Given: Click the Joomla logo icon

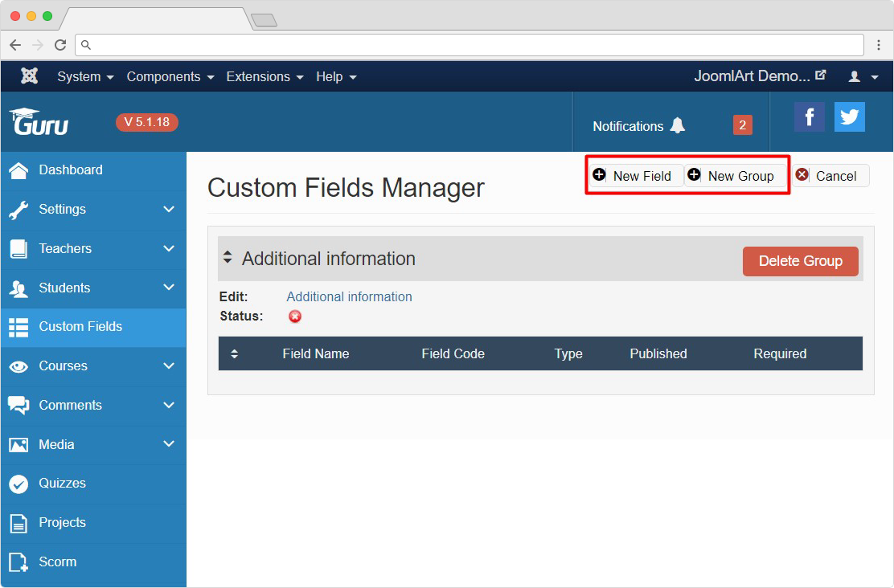Looking at the screenshot, I should pos(30,76).
